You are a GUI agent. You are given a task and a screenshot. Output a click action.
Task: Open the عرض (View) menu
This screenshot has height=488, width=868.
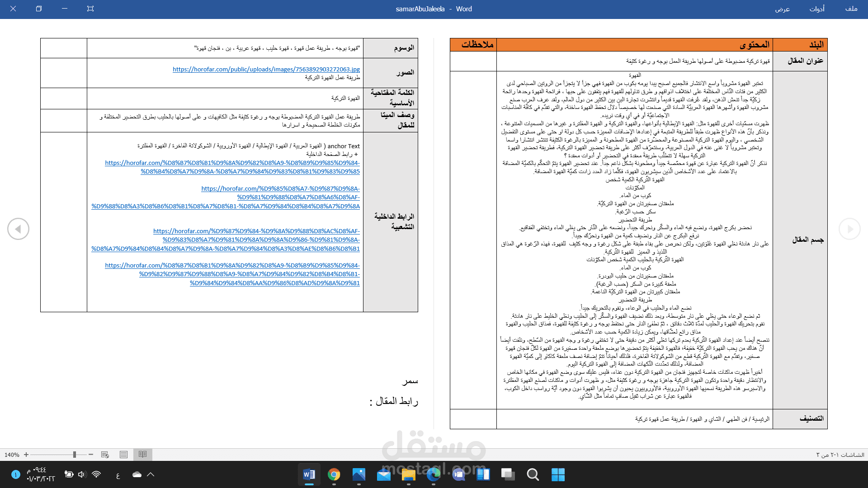pyautogui.click(x=782, y=9)
